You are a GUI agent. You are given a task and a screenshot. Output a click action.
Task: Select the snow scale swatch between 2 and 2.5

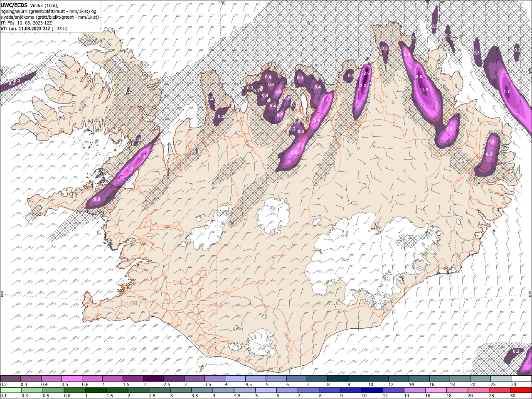tap(153, 379)
